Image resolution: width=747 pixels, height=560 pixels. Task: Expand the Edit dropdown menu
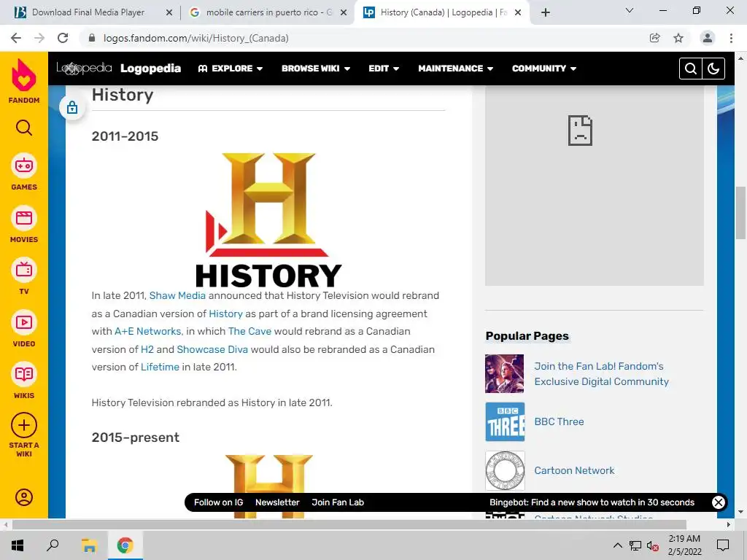tap(384, 69)
